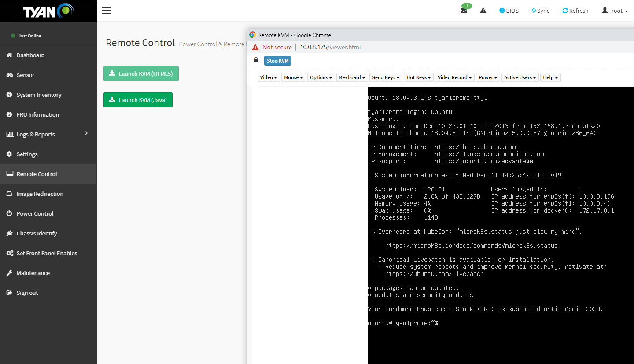Click the Set Front Panel Enables gears icon
Screen dimensions: 634x364
tap(9, 253)
